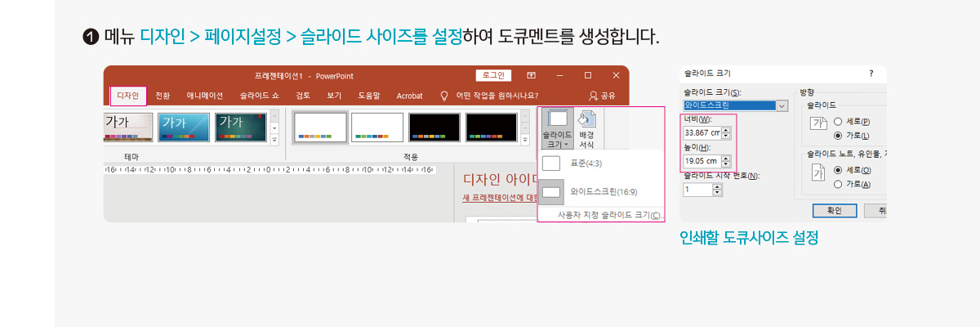The image size is (980, 327).
Task: Click the slide start number spinner
Action: (x=717, y=189)
